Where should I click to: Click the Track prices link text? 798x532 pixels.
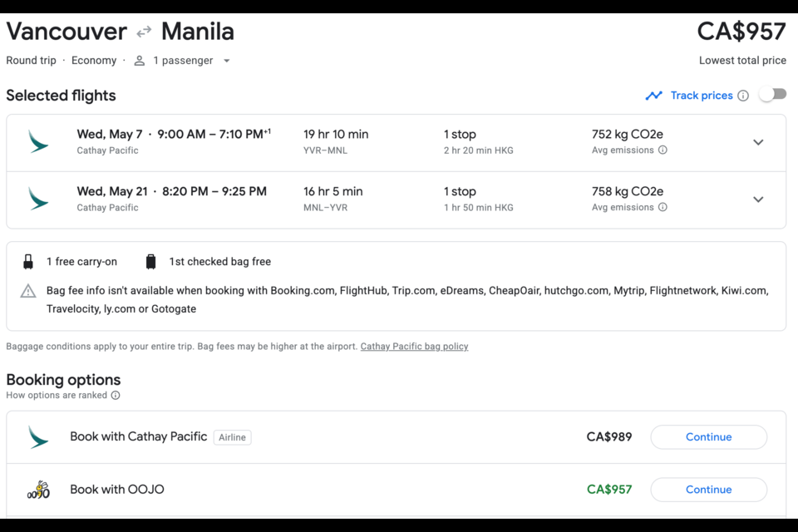tap(702, 96)
